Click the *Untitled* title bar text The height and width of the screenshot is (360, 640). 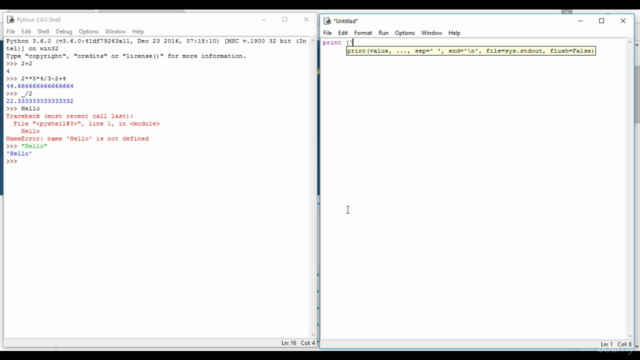pos(345,21)
